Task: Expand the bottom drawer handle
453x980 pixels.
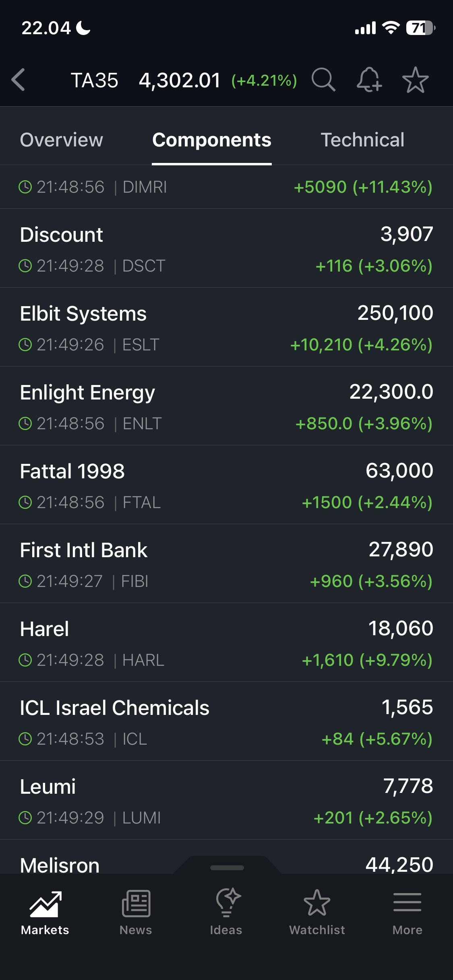Action: (x=227, y=867)
